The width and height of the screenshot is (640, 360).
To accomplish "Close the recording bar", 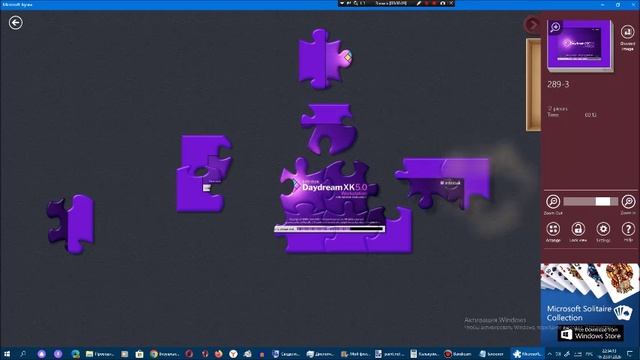I will [x=451, y=3].
